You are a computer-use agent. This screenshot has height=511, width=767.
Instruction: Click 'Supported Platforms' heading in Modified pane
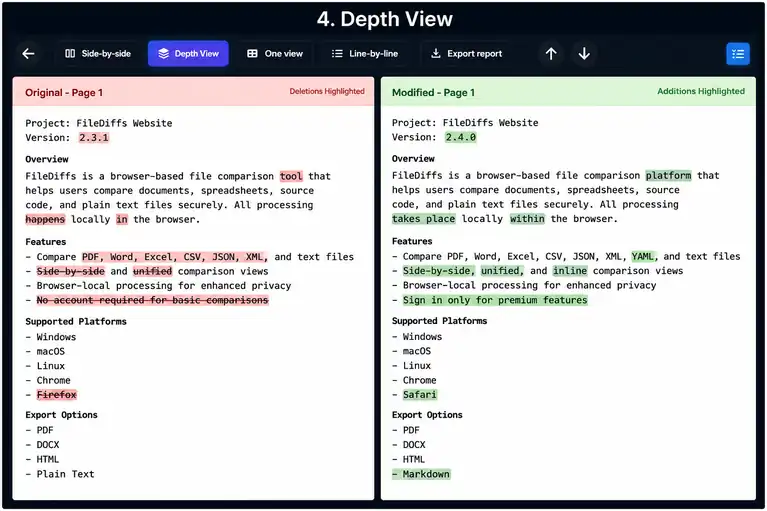coord(439,321)
